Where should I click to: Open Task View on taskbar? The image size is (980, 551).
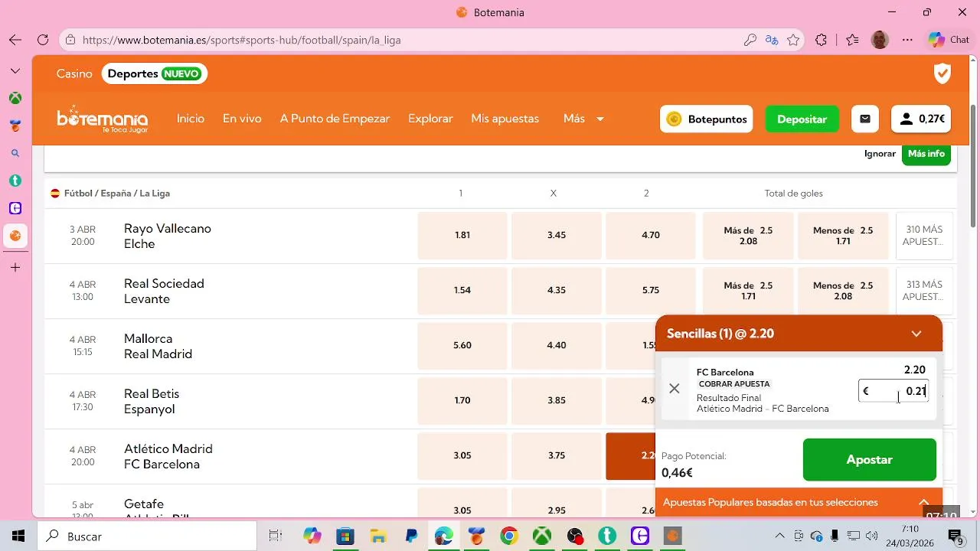click(x=276, y=536)
